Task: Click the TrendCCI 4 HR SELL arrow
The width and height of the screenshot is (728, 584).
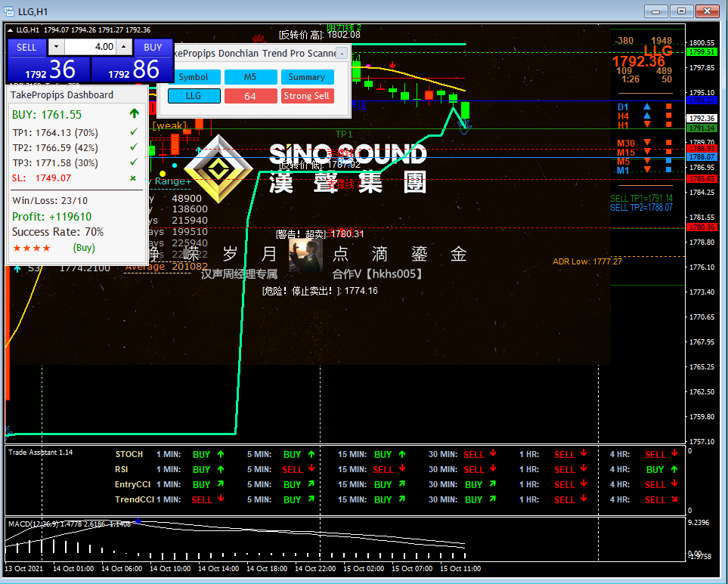Action: coord(674,499)
